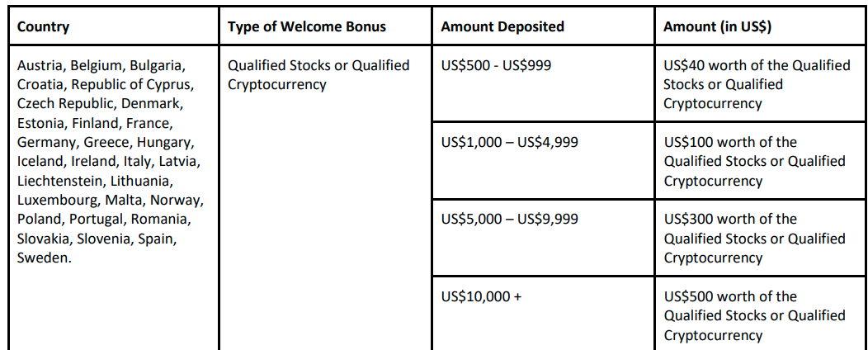Screen dimensions: 868x350
Task: Select the US$1,000 – US$4,999 deposit cell
Action: pos(509,142)
